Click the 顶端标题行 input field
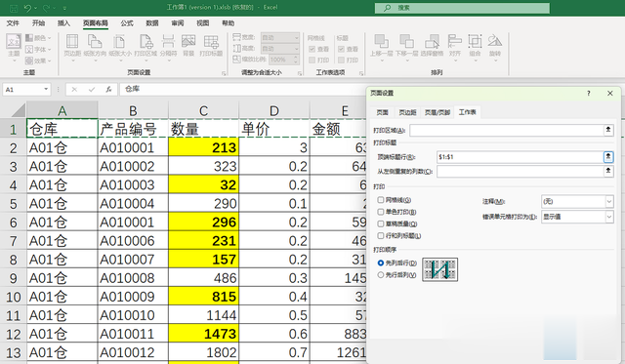The image size is (625, 364). pos(521,157)
